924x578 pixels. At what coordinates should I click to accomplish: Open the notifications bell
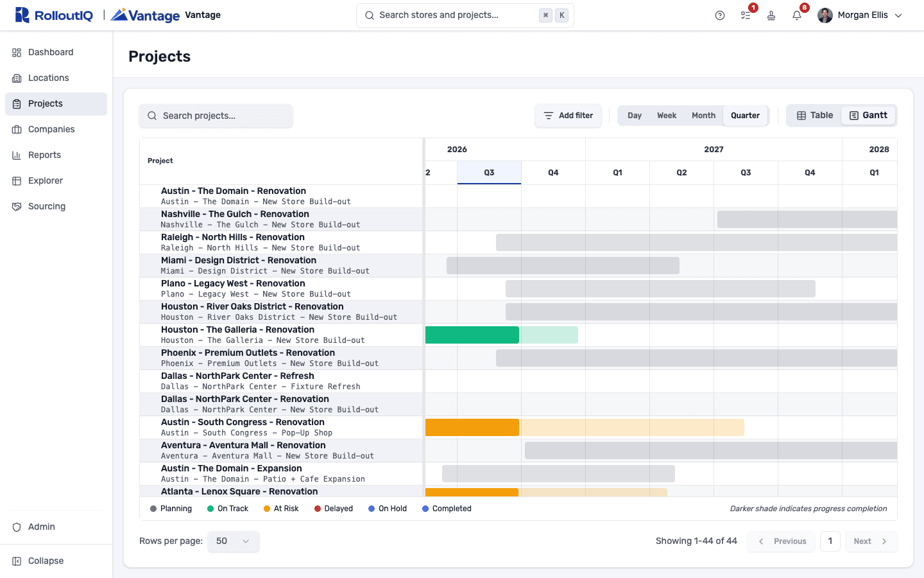click(x=797, y=15)
